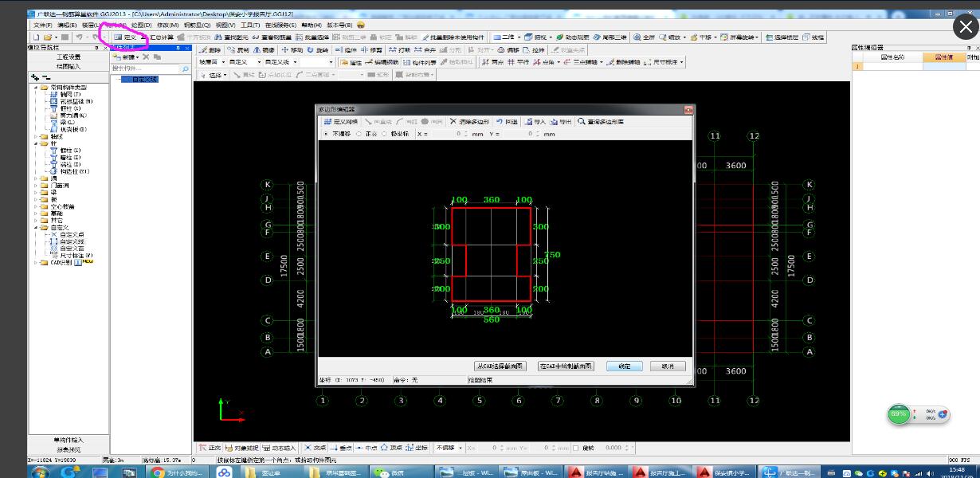
Task: Click 定义网格 in polygon editor
Action: point(340,122)
